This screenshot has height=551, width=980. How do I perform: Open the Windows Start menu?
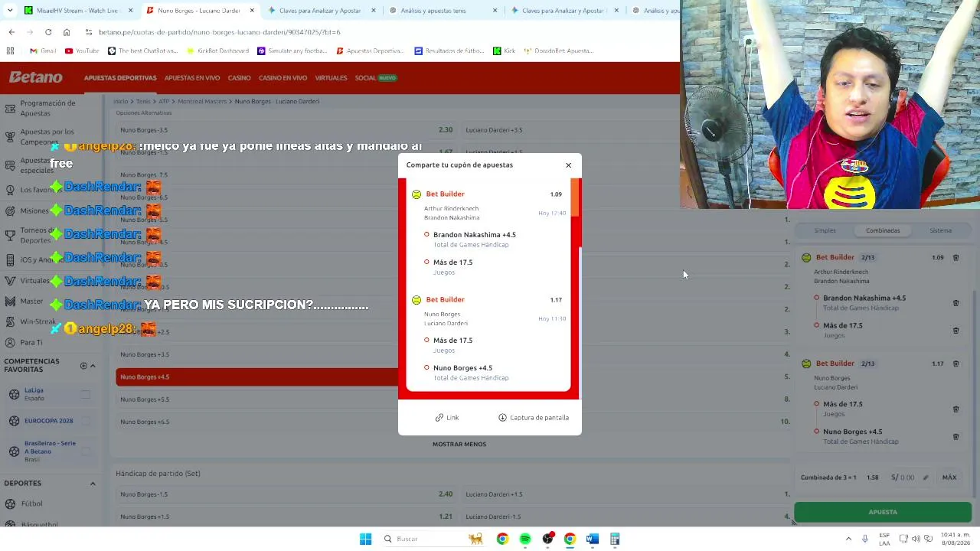(x=365, y=539)
